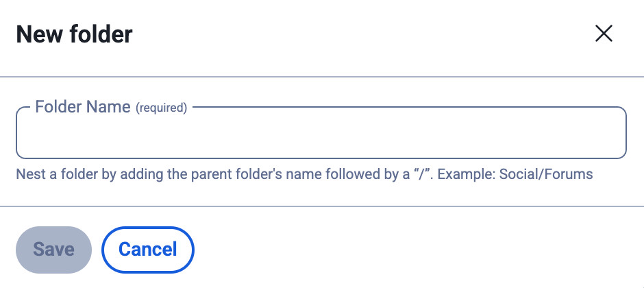Click the greyed-out Save button
The height and width of the screenshot is (288, 644).
[x=53, y=249]
